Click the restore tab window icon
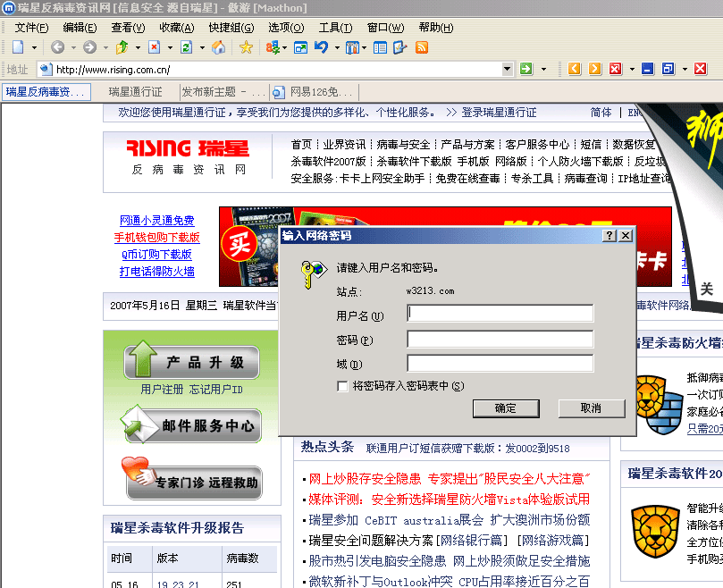The image size is (723, 588). pos(668,69)
